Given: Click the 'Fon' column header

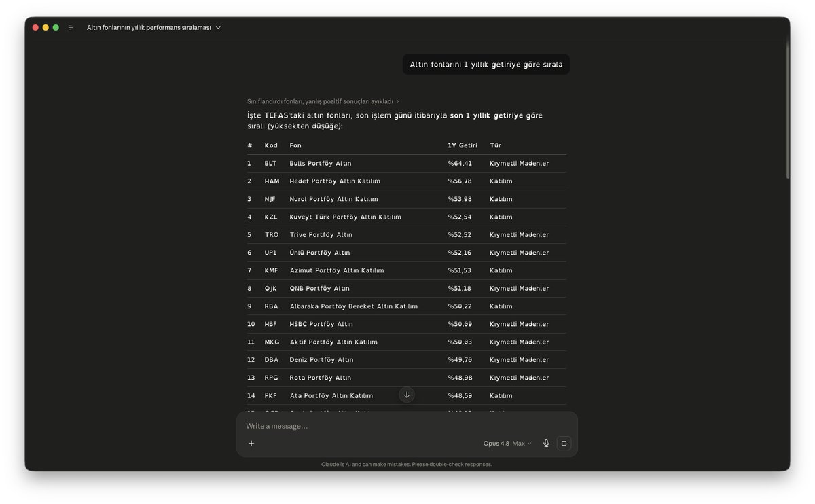Looking at the screenshot, I should point(295,145).
